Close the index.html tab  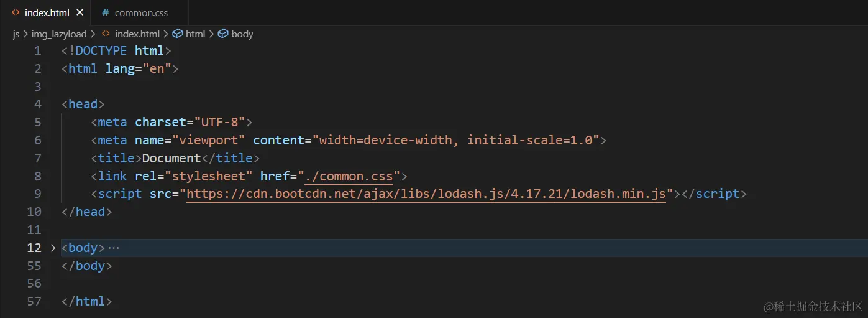[80, 12]
